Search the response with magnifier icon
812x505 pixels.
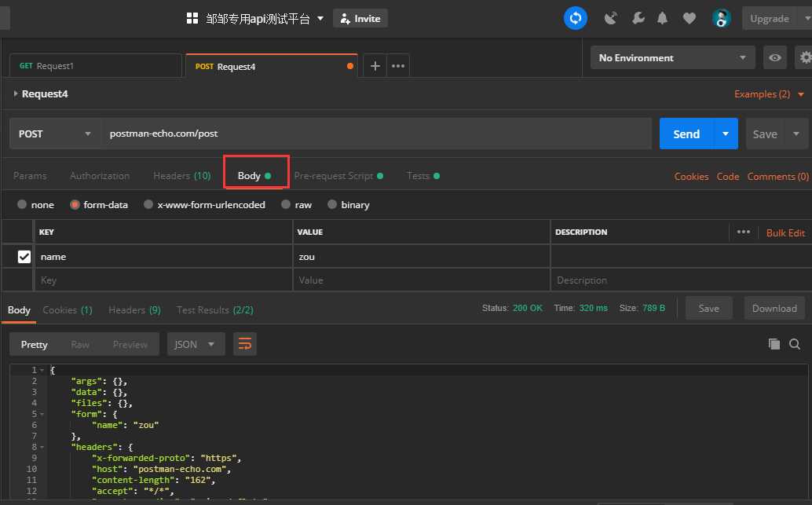pos(795,344)
